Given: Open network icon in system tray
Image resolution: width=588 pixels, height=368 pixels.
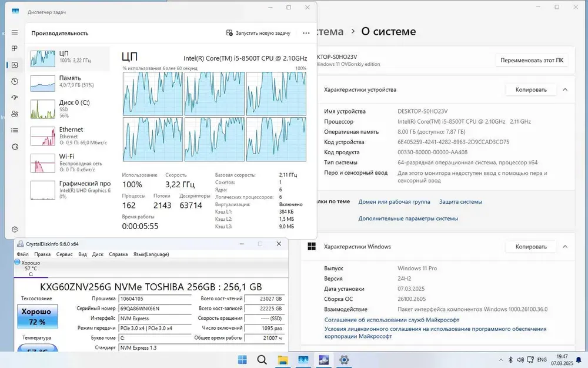Looking at the screenshot, I should coord(530,360).
